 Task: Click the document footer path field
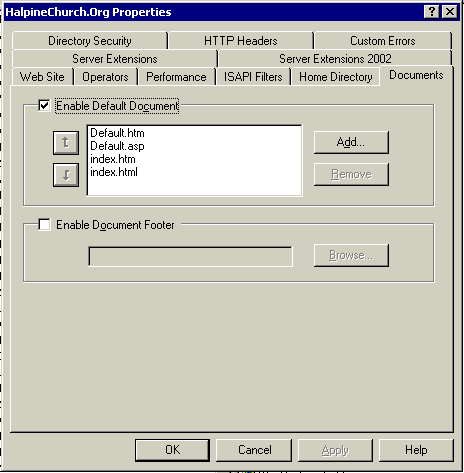191,256
